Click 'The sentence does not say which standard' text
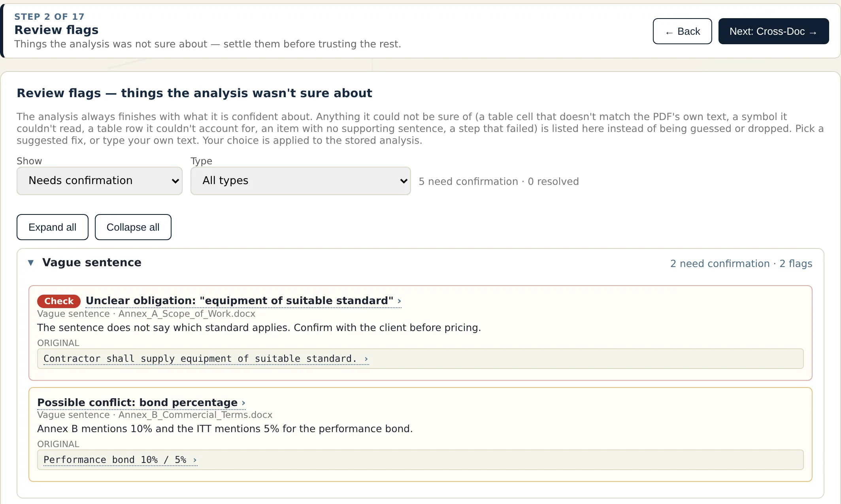The image size is (841, 504). coord(259,328)
